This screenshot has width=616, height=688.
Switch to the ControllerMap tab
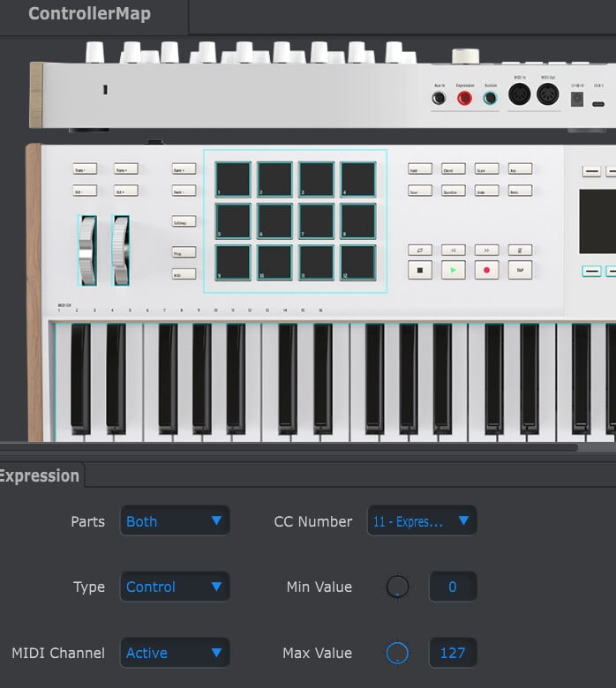point(89,14)
